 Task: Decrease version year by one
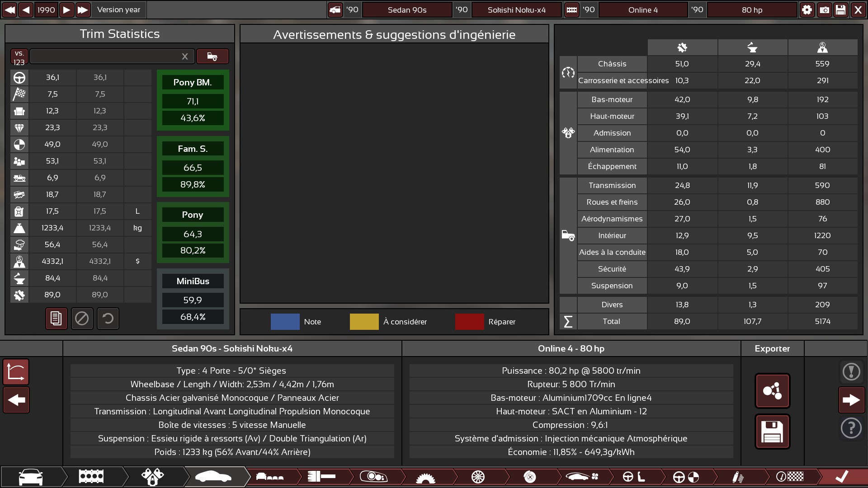[x=26, y=9]
